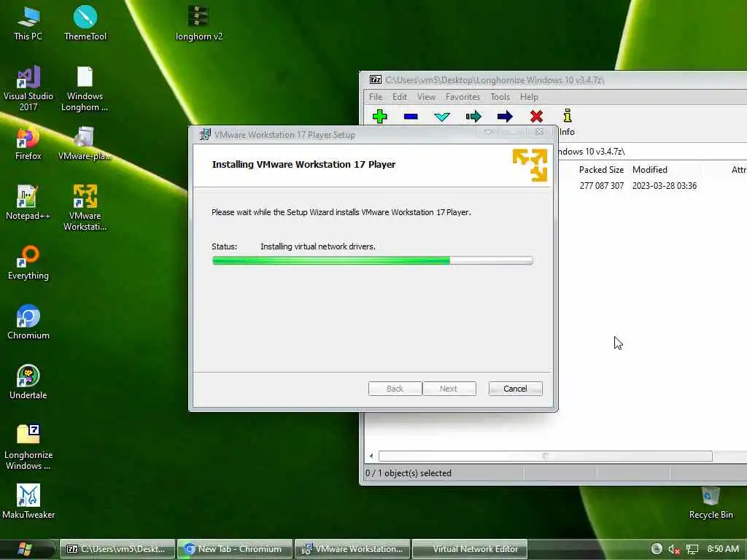The image size is (747, 560).
Task: Switch to the 7-Zip taskbar button
Action: click(117, 549)
